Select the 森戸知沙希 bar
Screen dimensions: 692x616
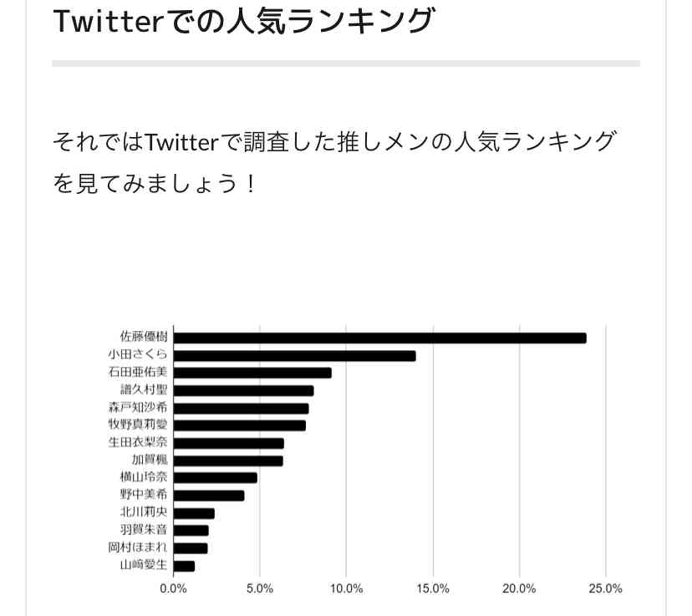(241, 408)
